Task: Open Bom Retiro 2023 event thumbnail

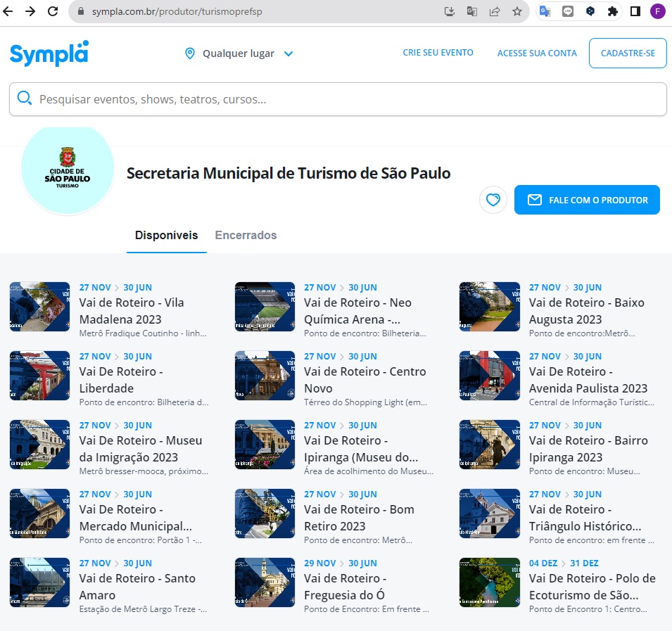Action: pyautogui.click(x=265, y=514)
